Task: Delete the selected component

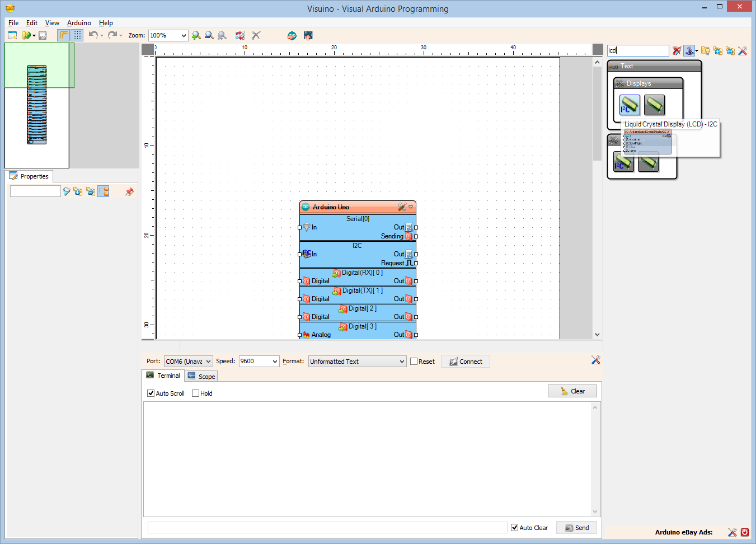Action: 256,35
